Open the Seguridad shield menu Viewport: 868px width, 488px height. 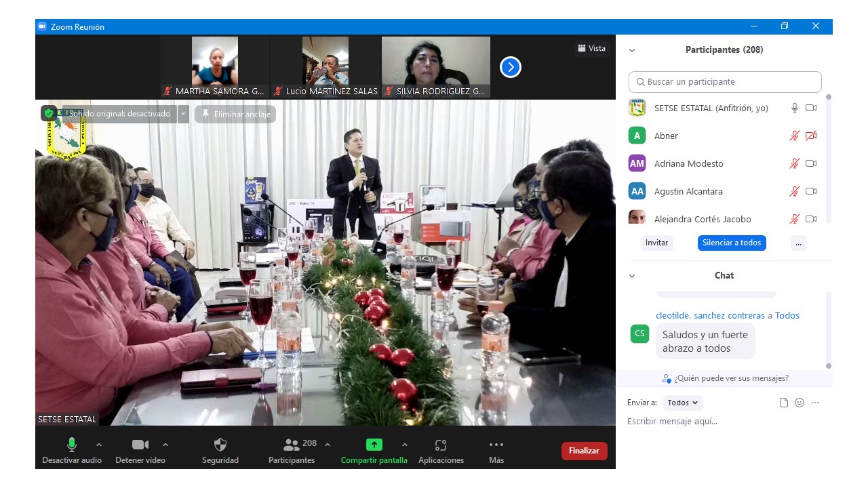[x=220, y=451]
